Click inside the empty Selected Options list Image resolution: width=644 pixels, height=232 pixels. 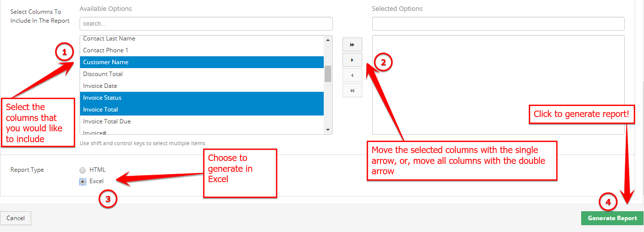click(498, 84)
